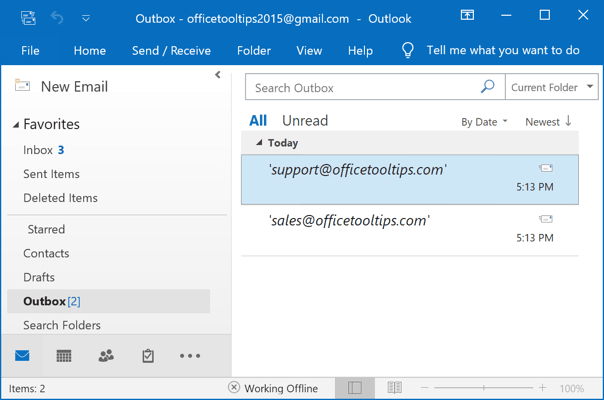Collapse the Favorites group
Viewport: 604px width, 400px height.
pyautogui.click(x=16, y=125)
